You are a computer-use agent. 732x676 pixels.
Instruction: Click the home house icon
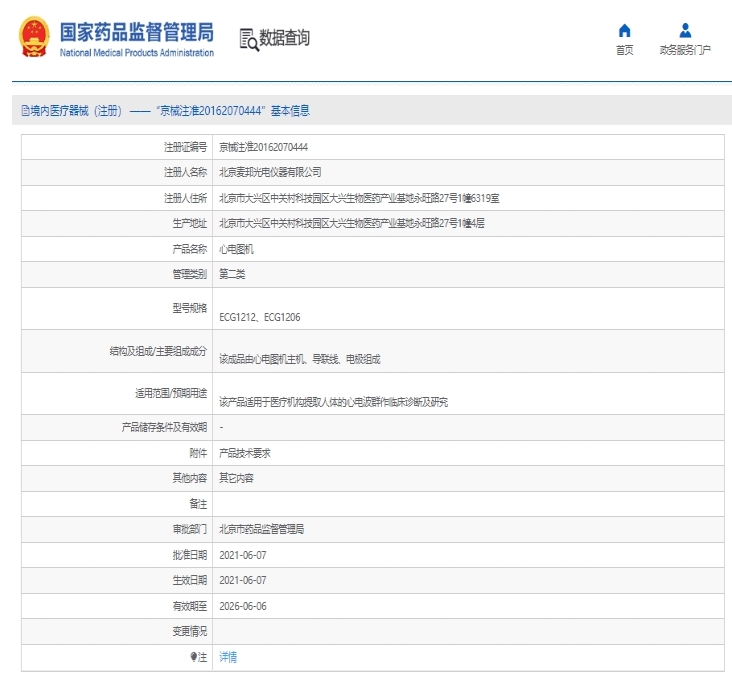624,30
